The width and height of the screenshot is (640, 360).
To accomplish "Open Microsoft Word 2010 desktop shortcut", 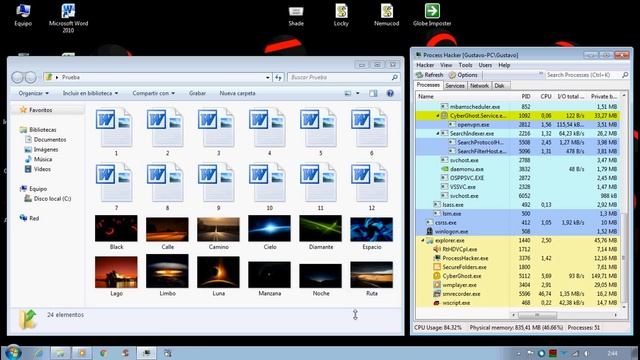I will (68, 18).
